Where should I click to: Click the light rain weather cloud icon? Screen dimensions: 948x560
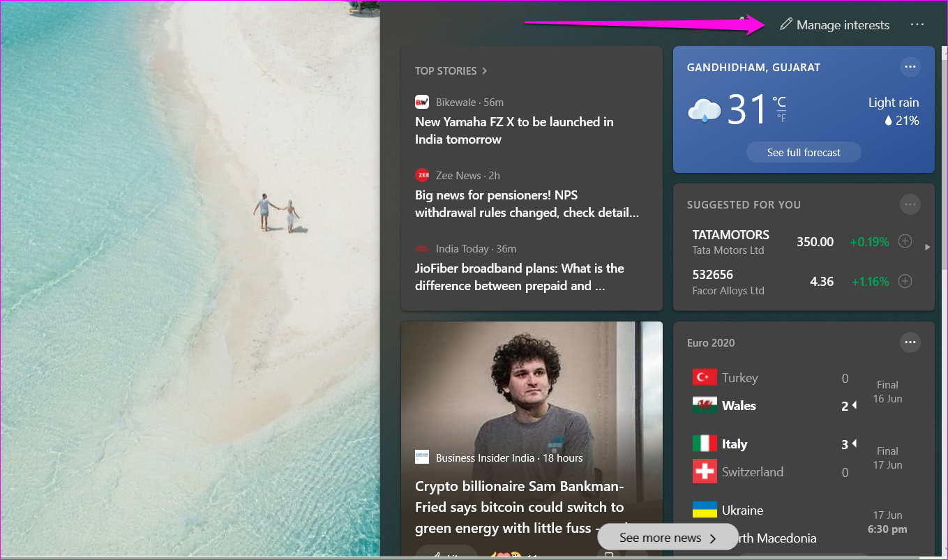(x=705, y=109)
